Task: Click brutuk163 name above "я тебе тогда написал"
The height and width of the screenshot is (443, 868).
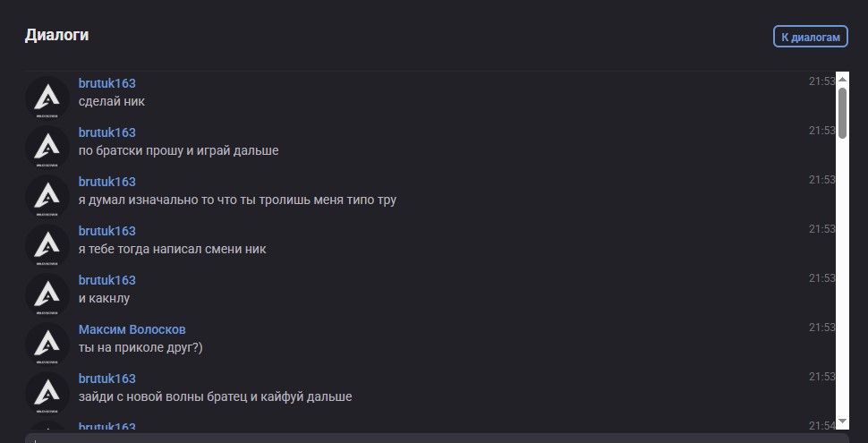Action: [106, 231]
